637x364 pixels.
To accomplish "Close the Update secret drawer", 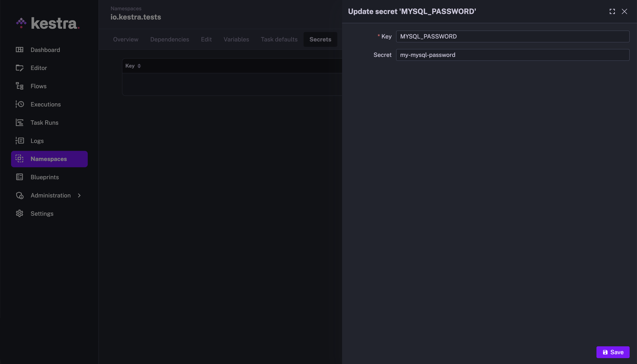I will tap(624, 11).
